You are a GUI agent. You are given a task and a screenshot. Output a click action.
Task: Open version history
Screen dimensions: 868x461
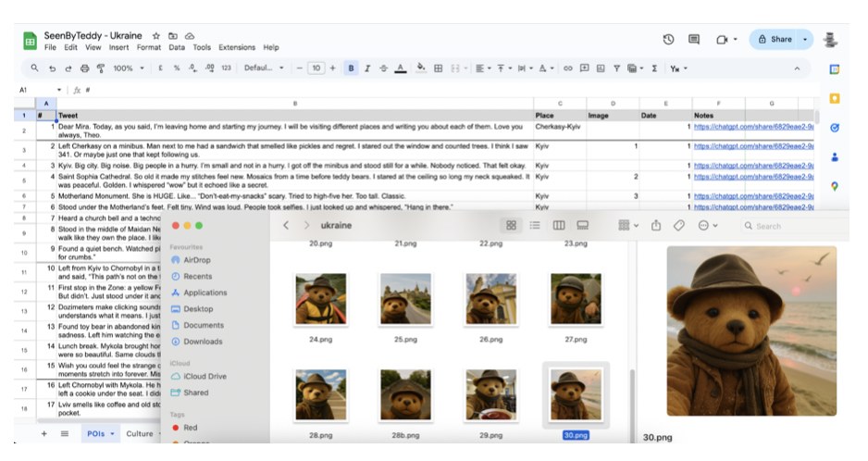tap(668, 39)
